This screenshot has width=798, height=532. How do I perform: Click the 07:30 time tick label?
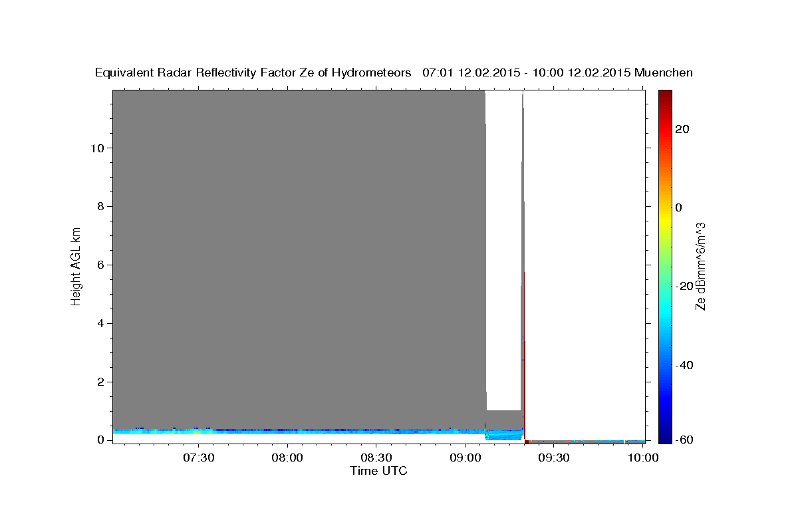coord(198,458)
